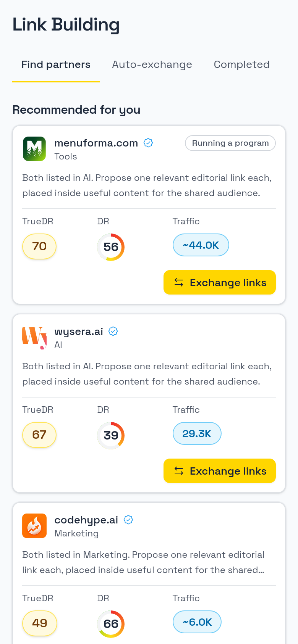This screenshot has width=298, height=644.
Task: Click the TrueDR 70 score badge
Action: tap(39, 246)
